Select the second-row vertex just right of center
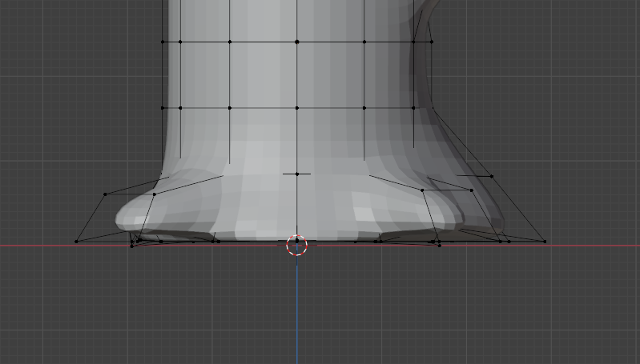 click(x=364, y=107)
